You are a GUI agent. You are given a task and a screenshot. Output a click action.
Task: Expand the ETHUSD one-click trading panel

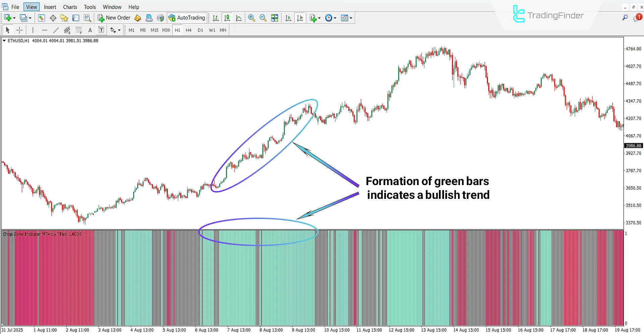point(4,41)
